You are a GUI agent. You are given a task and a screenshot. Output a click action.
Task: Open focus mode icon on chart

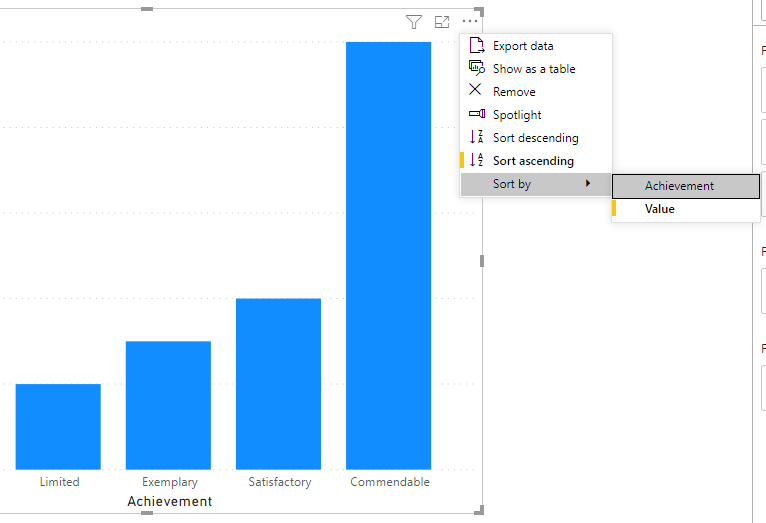442,21
